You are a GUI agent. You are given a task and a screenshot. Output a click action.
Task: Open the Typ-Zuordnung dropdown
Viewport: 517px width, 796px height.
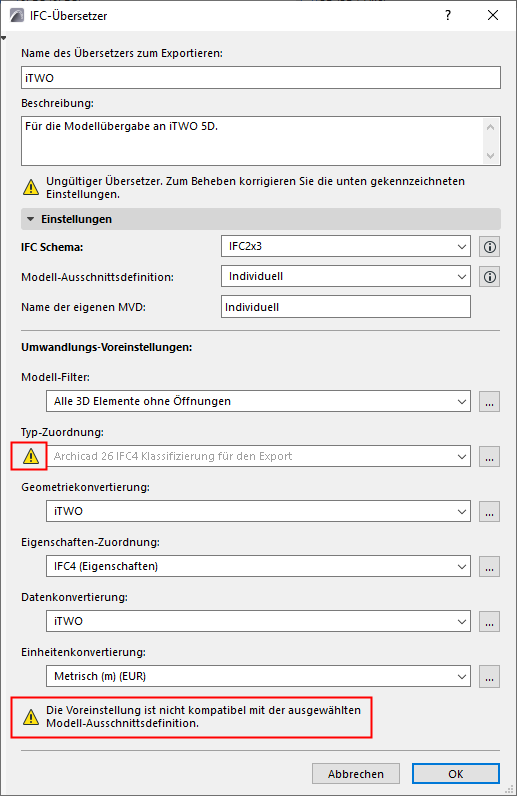click(x=258, y=456)
